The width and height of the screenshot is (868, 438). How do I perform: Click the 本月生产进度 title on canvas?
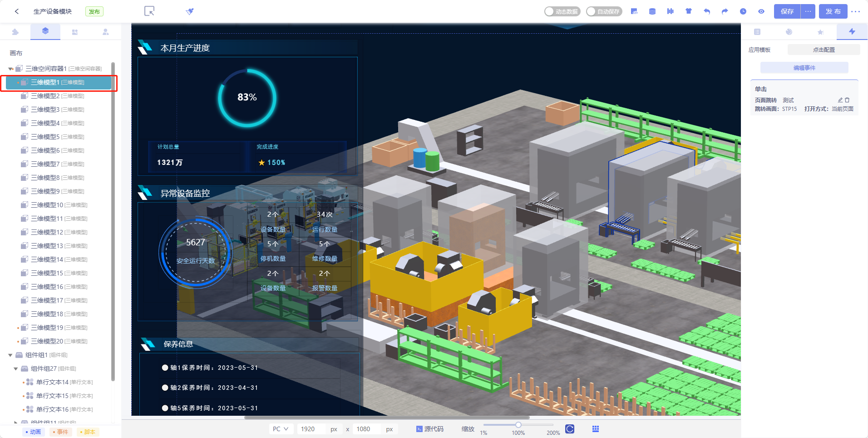pyautogui.click(x=185, y=48)
